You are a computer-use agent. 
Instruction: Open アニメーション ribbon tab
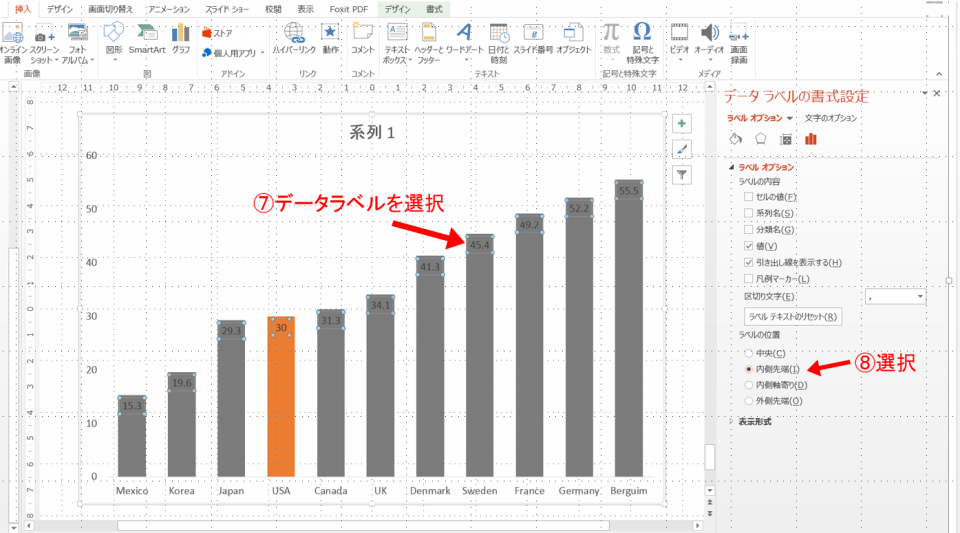point(169,9)
